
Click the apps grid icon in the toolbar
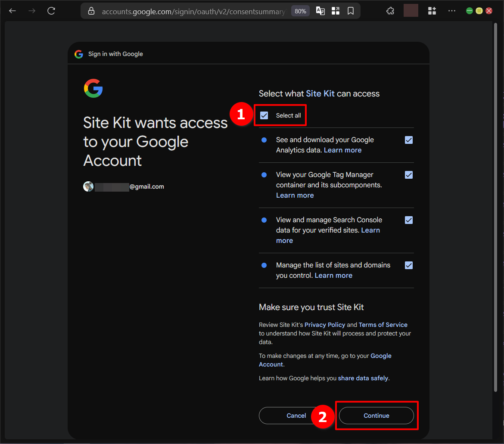pyautogui.click(x=432, y=10)
